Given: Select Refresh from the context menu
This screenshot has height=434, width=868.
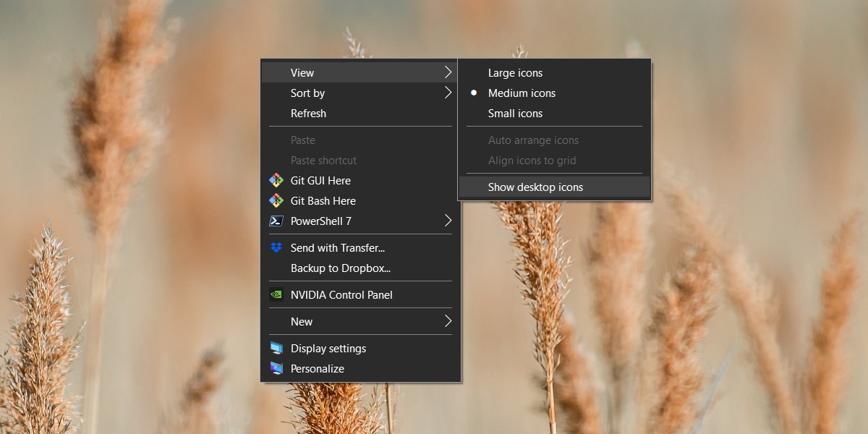Looking at the screenshot, I should click(x=359, y=114).
